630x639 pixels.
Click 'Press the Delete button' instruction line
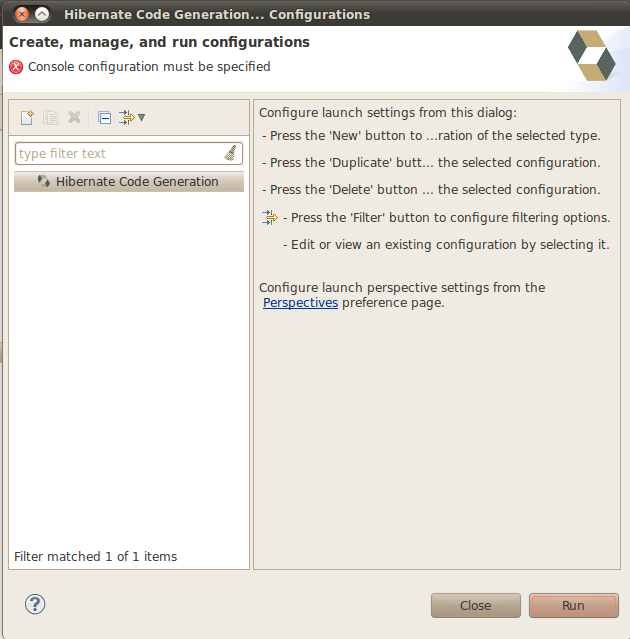point(431,189)
